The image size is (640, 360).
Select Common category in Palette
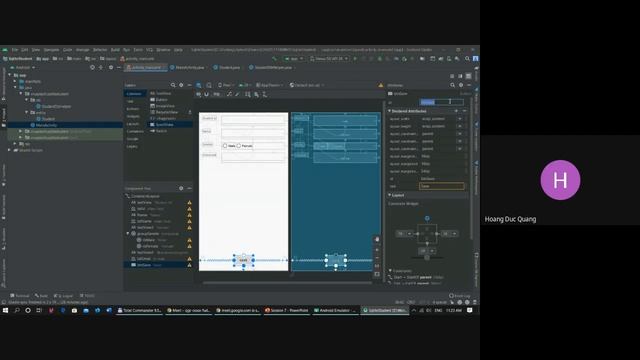click(x=134, y=94)
